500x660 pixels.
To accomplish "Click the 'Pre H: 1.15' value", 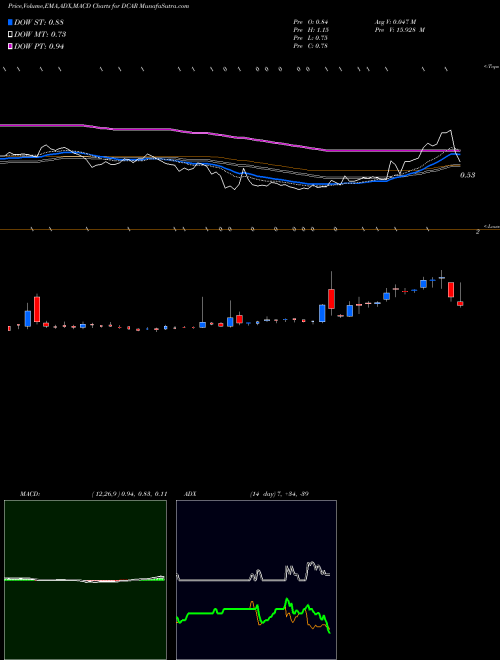I will coord(311,30).
